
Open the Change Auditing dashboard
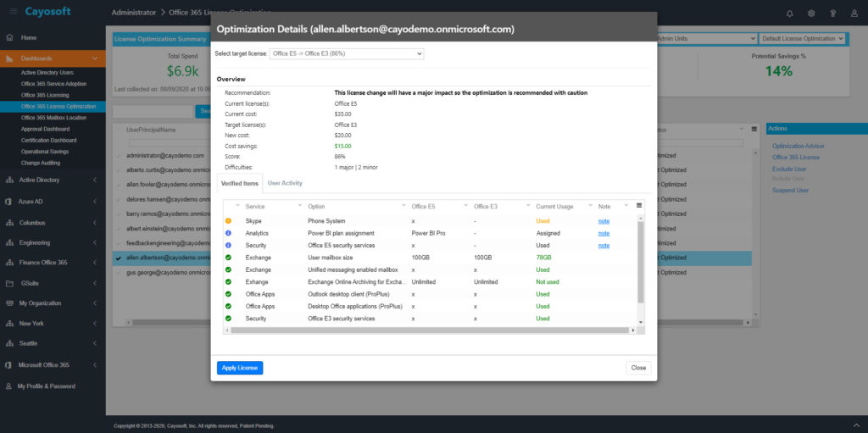(41, 163)
